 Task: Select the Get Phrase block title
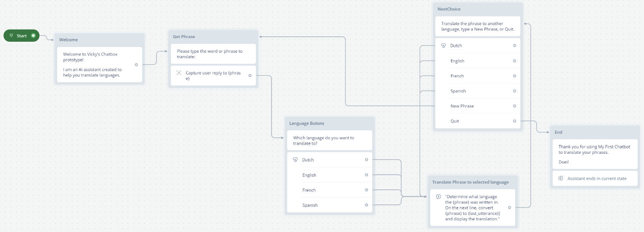184,37
